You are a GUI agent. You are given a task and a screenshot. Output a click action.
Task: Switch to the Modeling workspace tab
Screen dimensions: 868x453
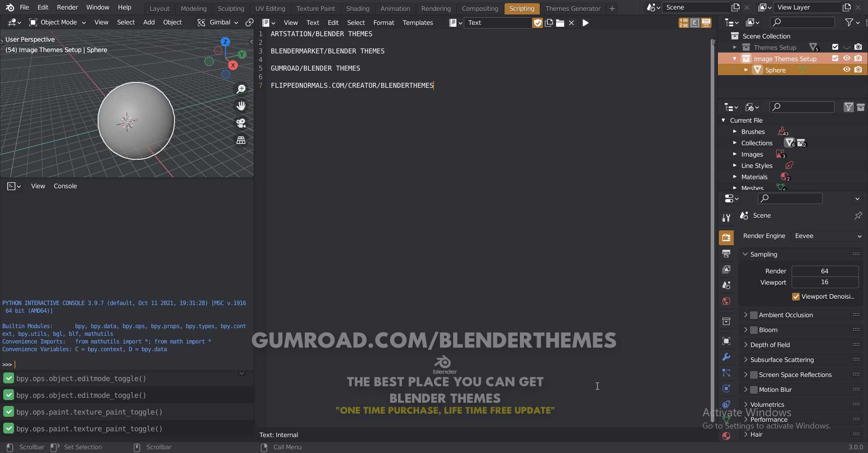(193, 9)
